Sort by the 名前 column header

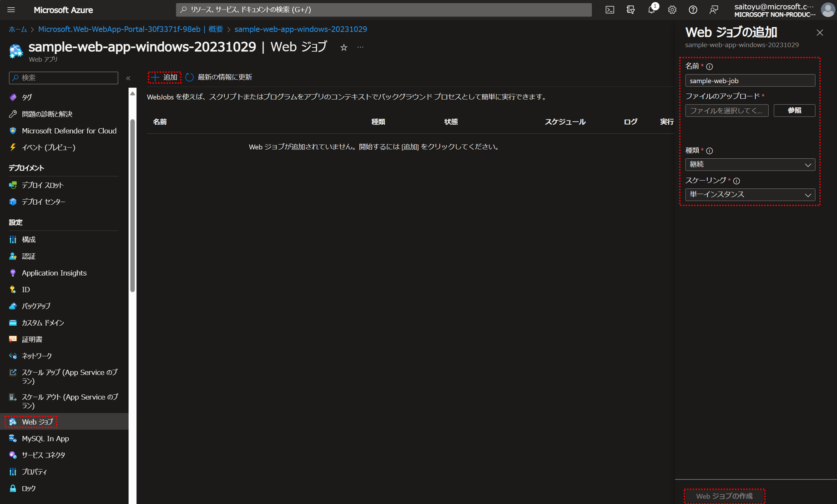160,122
